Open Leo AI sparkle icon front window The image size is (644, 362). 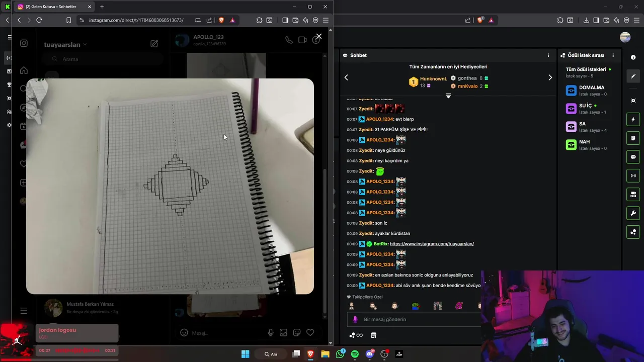(x=305, y=20)
